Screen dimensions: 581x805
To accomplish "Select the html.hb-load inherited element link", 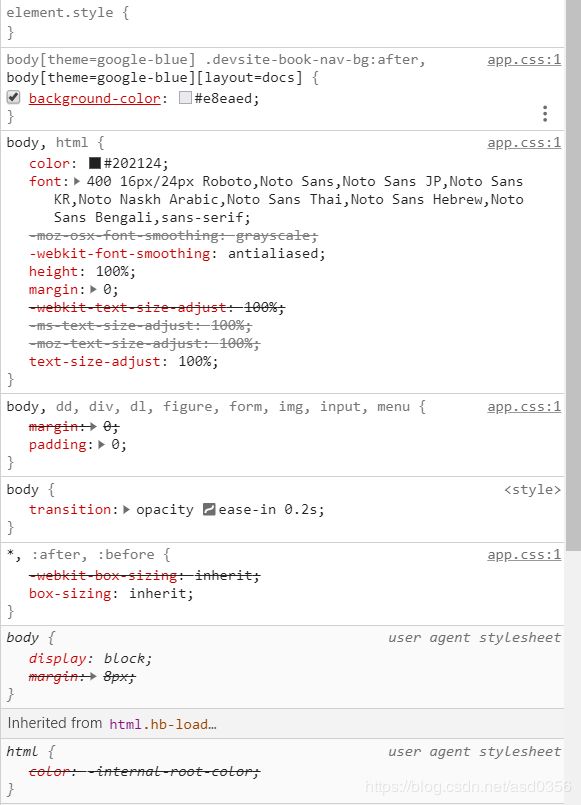I will (x=163, y=724).
